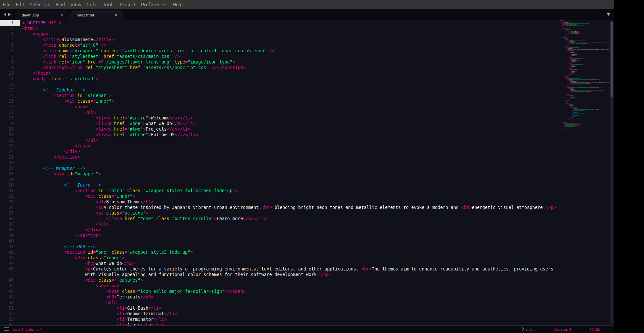This screenshot has width=644, height=333.
Task: Open the Goto menu
Action: click(x=92, y=5)
